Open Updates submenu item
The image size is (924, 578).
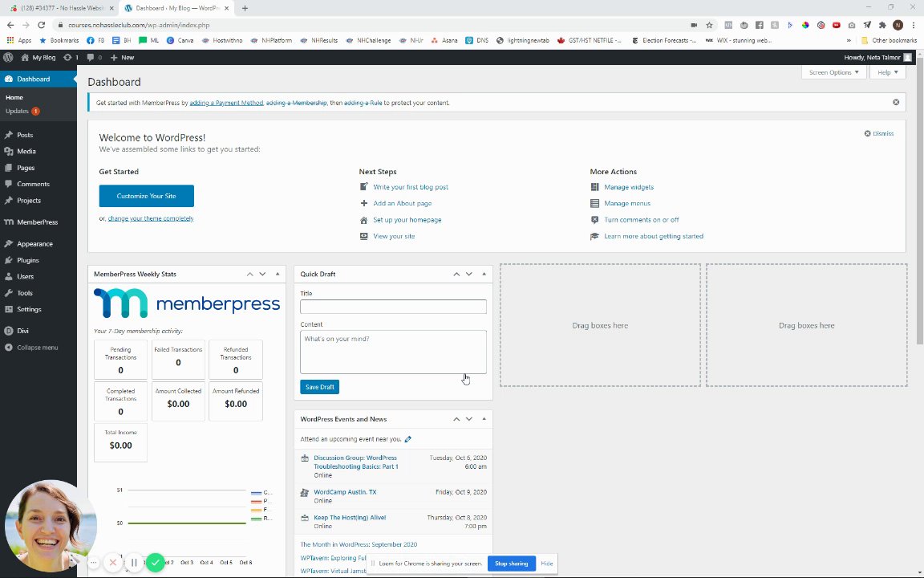[22, 111]
